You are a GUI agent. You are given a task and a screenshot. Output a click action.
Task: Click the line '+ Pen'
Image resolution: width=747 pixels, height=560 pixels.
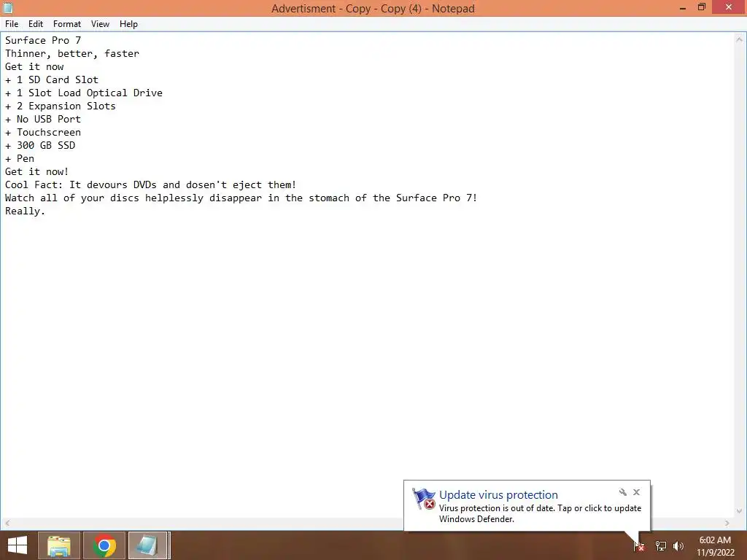[x=20, y=158]
